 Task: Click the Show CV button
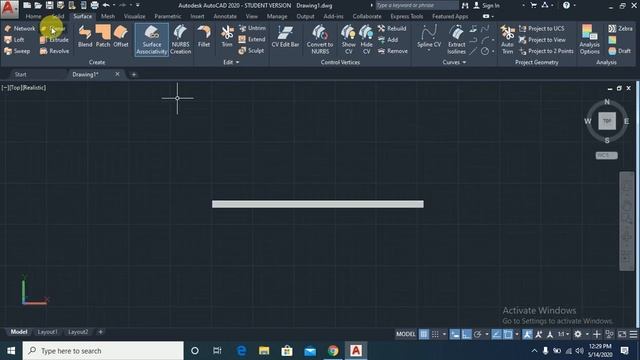(349, 40)
